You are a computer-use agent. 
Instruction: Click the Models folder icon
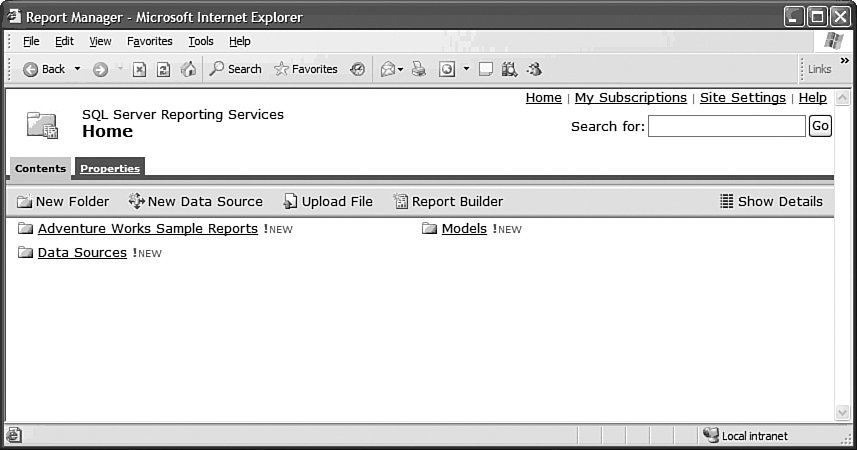[430, 228]
